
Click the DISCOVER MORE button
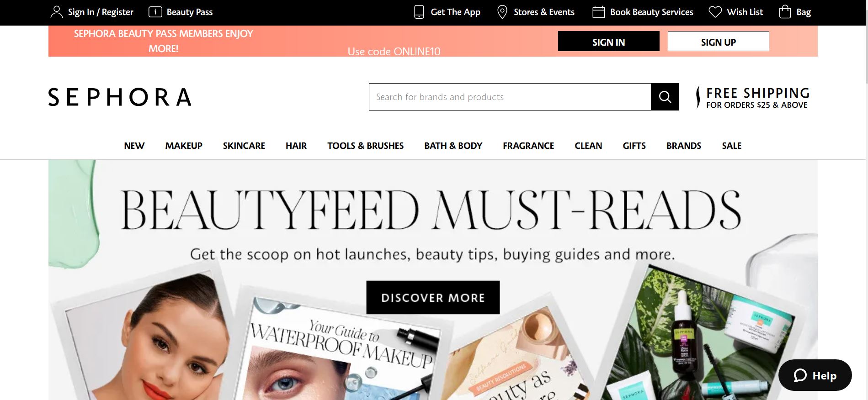[x=433, y=297]
